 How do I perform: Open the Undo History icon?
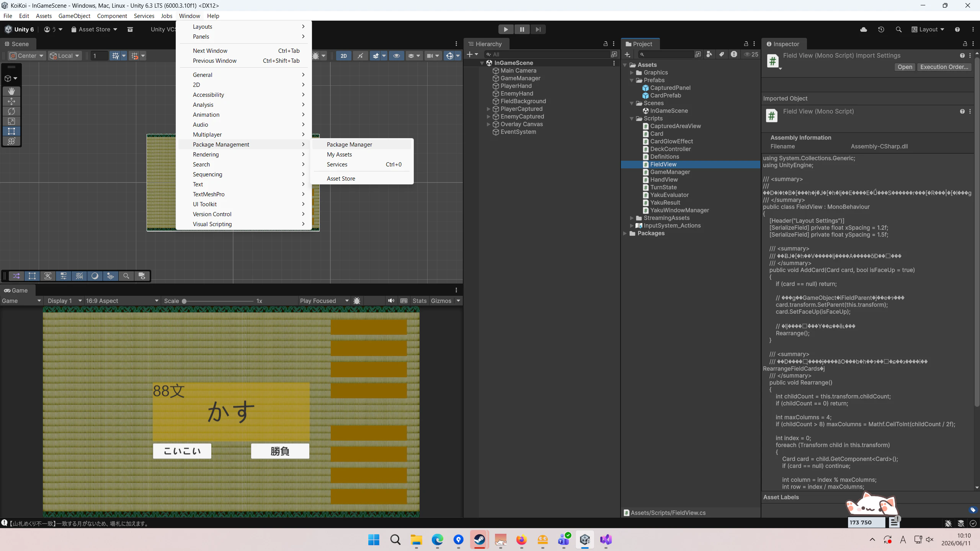tap(881, 29)
